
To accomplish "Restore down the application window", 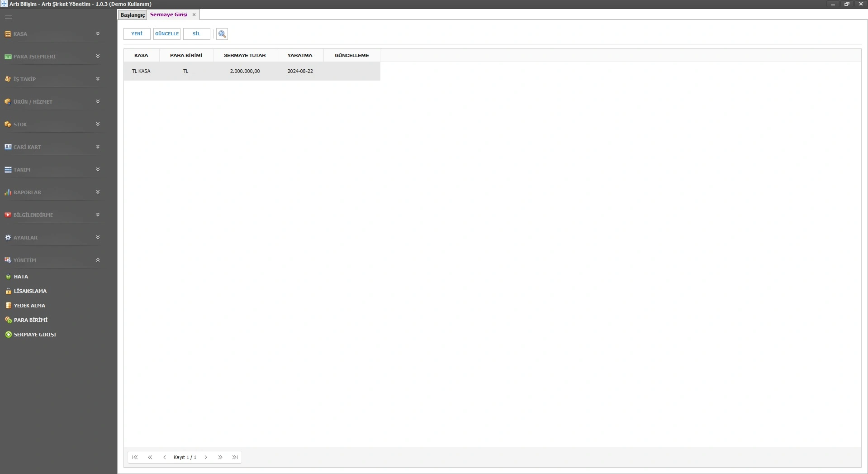I will click(847, 4).
